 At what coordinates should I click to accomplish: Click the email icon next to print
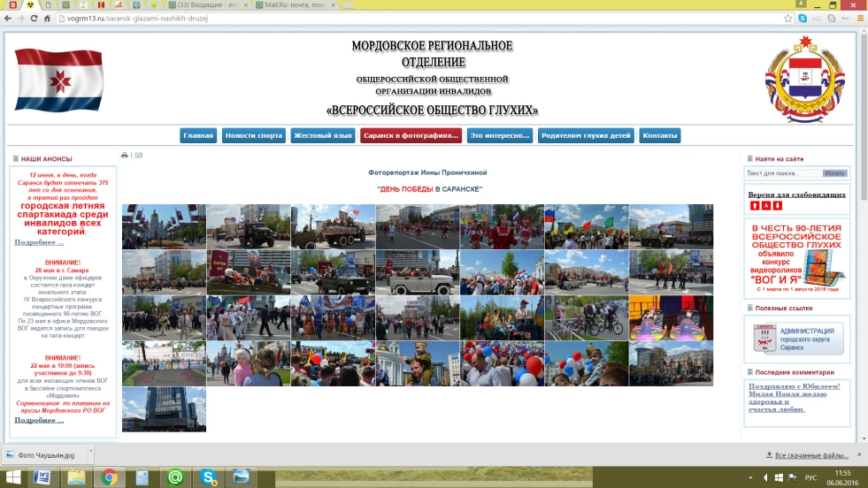(138, 156)
